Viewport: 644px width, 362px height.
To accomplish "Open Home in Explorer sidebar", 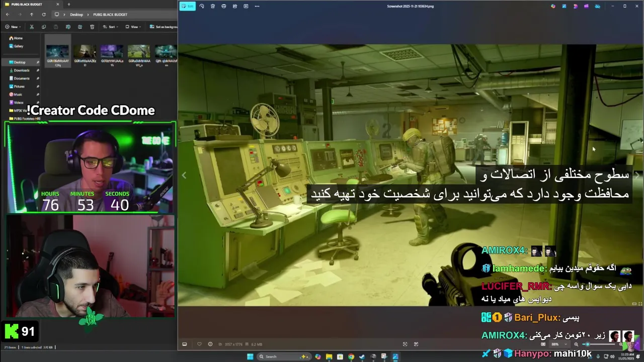I will (16, 38).
